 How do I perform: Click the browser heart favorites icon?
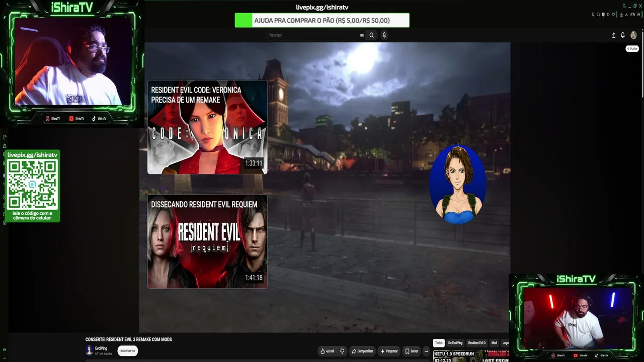point(613,15)
